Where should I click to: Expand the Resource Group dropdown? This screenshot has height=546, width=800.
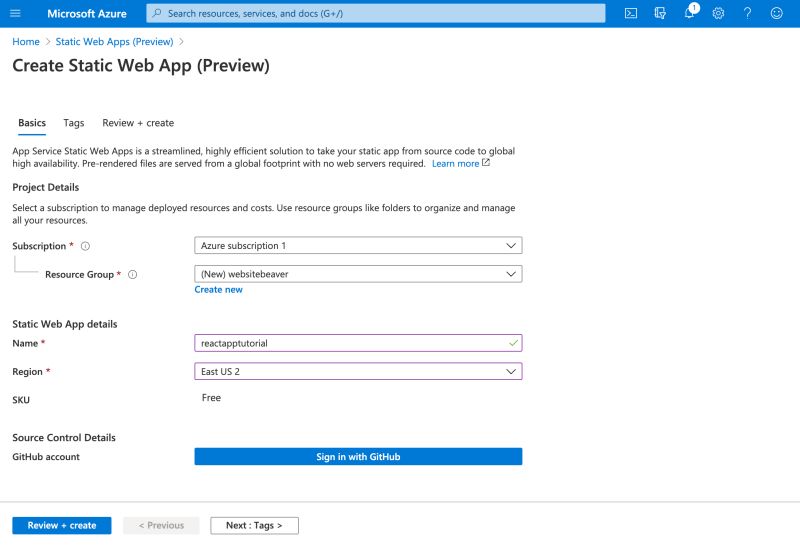click(x=358, y=274)
